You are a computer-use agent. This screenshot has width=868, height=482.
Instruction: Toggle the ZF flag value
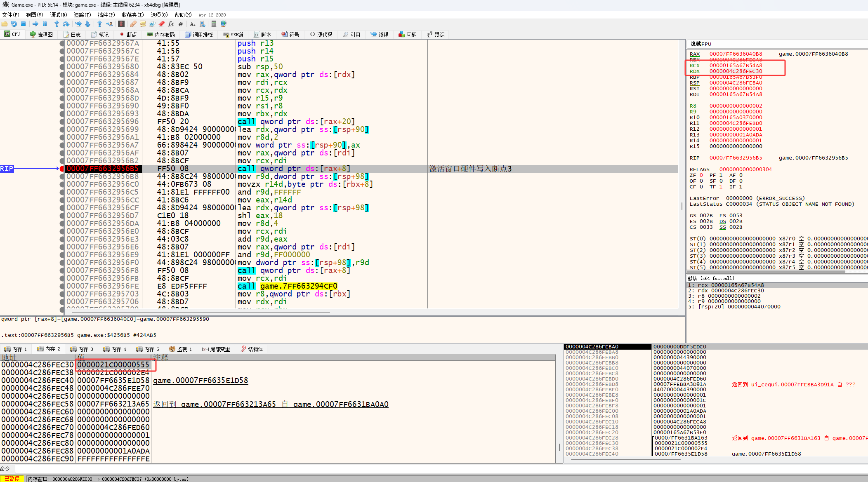tap(701, 175)
